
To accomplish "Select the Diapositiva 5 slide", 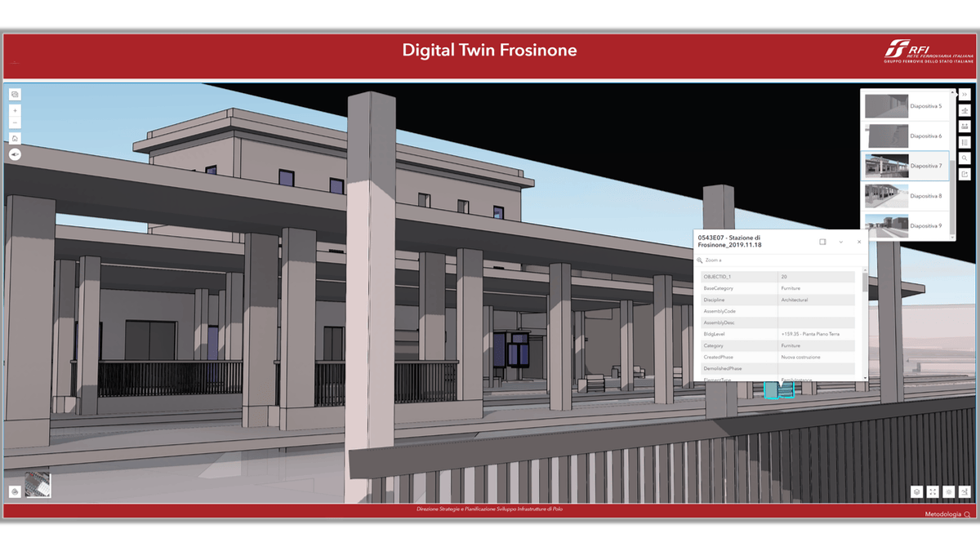I will [x=905, y=106].
